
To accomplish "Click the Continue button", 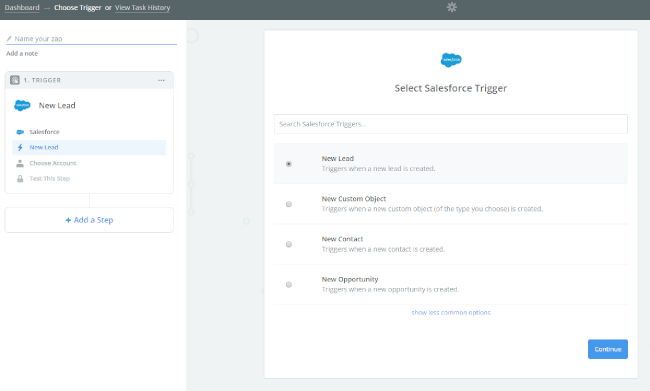I will (608, 349).
